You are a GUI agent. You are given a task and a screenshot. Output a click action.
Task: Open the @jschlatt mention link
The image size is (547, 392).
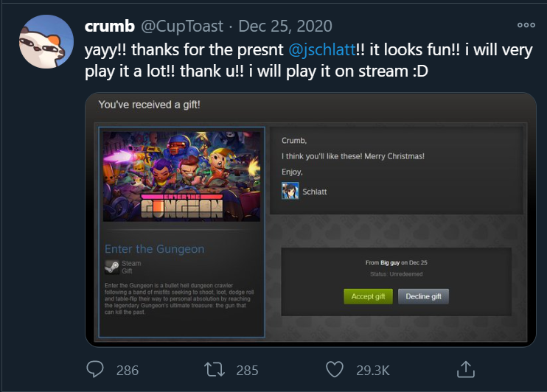click(322, 49)
